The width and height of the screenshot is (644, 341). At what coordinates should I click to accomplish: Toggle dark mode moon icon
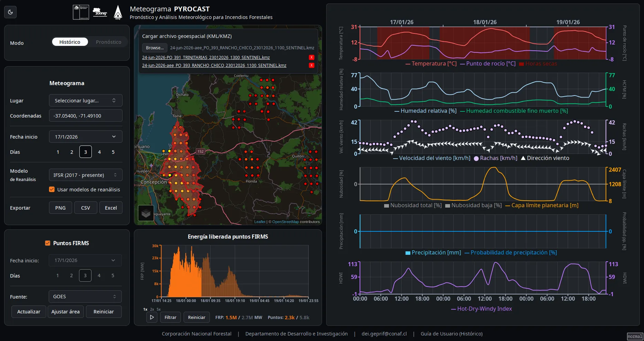10,12
